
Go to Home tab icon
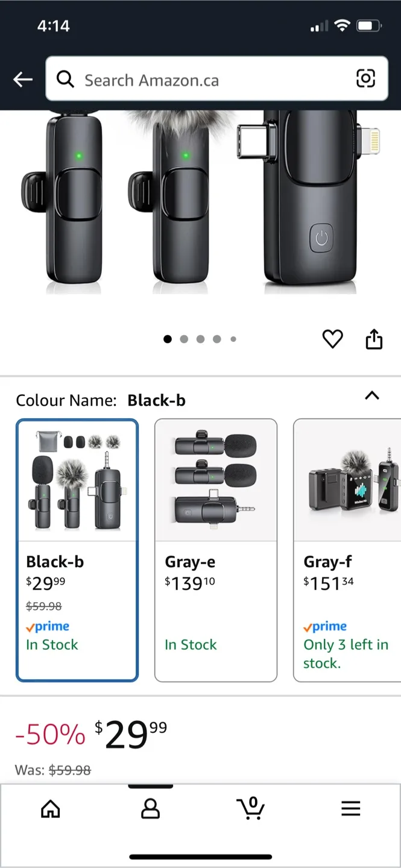tap(51, 809)
